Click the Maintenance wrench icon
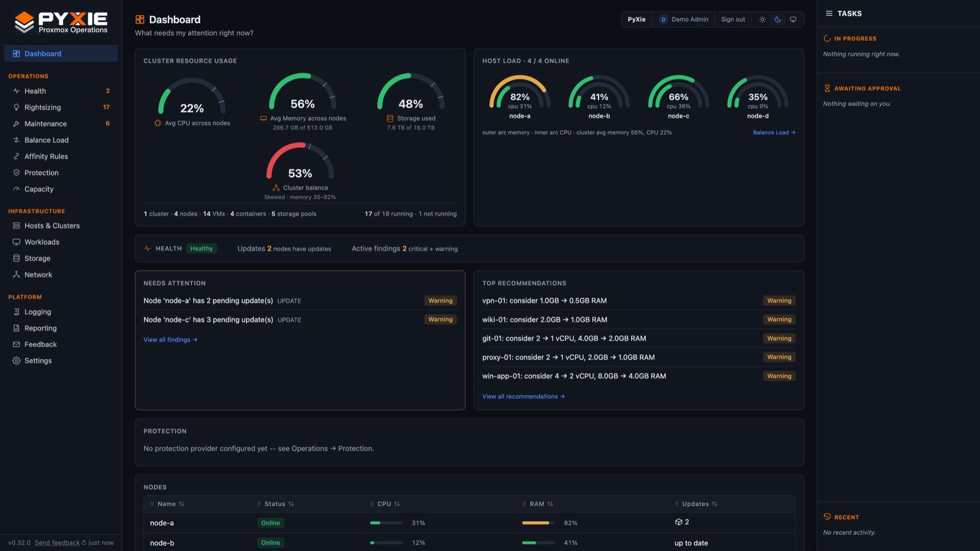 click(x=16, y=124)
